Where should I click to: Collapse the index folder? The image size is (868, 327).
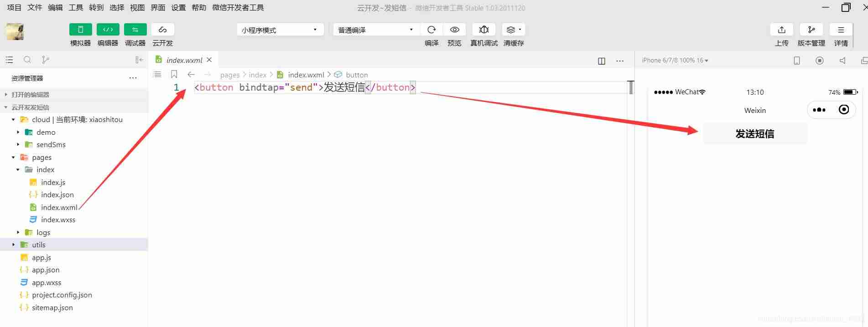coord(74,170)
